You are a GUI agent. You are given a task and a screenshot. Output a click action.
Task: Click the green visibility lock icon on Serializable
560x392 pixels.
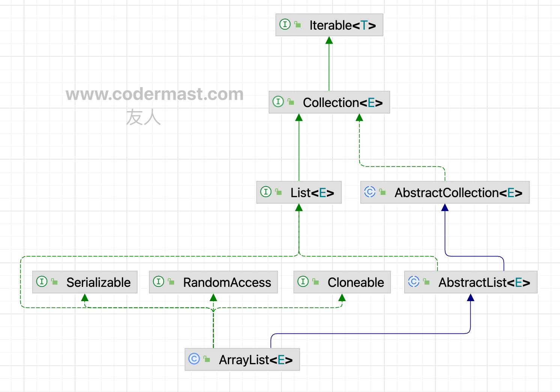point(54,282)
